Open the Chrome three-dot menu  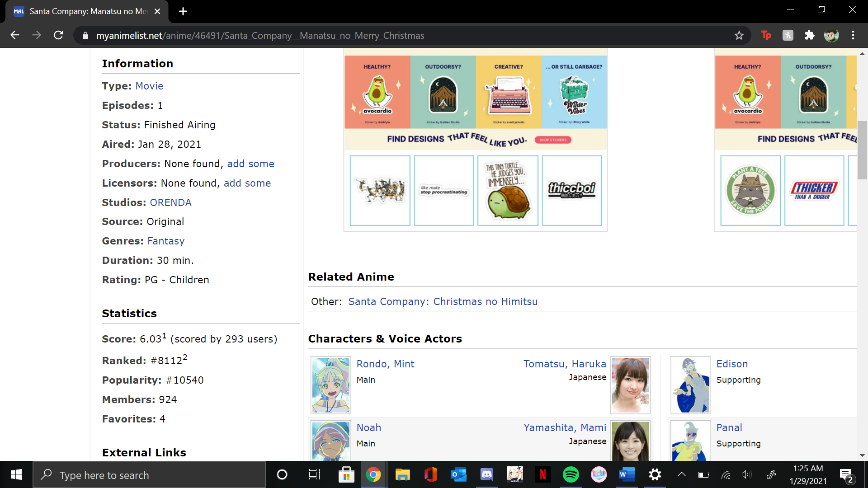pos(853,35)
